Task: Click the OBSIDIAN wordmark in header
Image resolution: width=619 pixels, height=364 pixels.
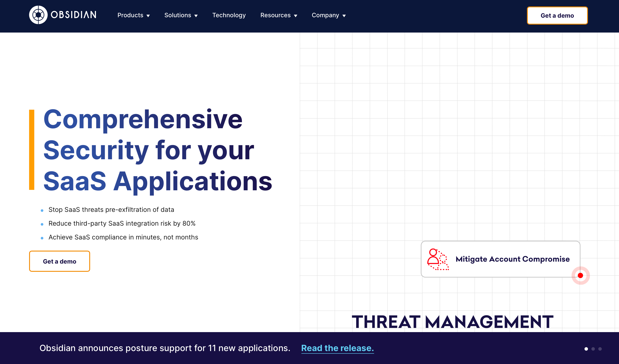Action: (74, 15)
